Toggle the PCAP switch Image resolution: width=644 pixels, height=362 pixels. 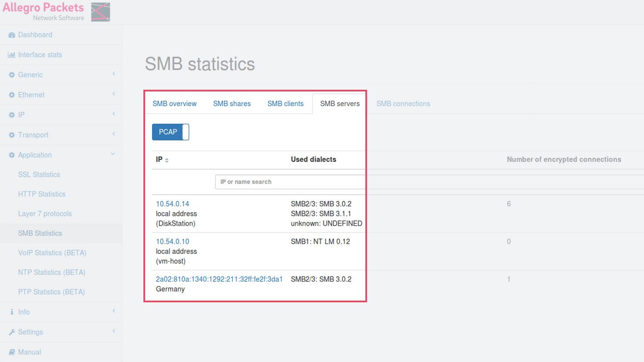point(170,132)
